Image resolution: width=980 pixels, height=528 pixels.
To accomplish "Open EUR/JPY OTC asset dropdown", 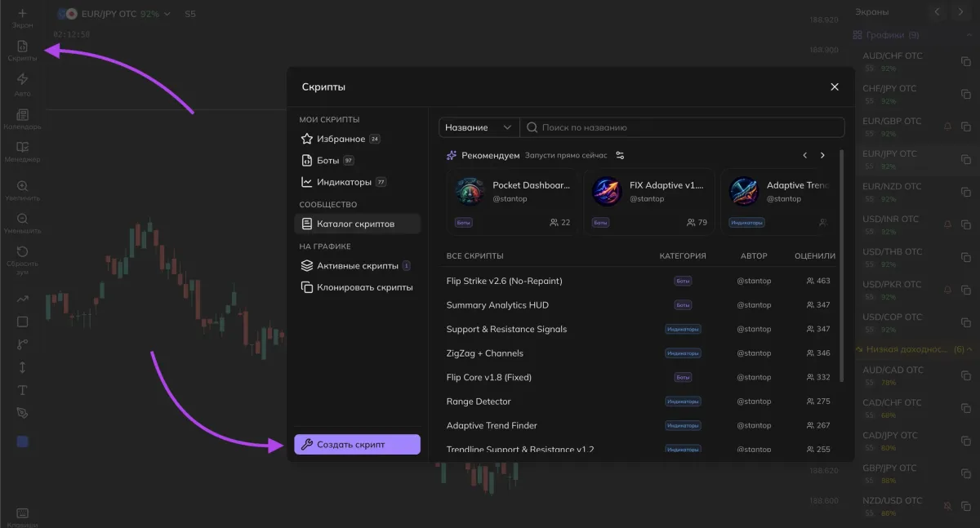I will (114, 14).
